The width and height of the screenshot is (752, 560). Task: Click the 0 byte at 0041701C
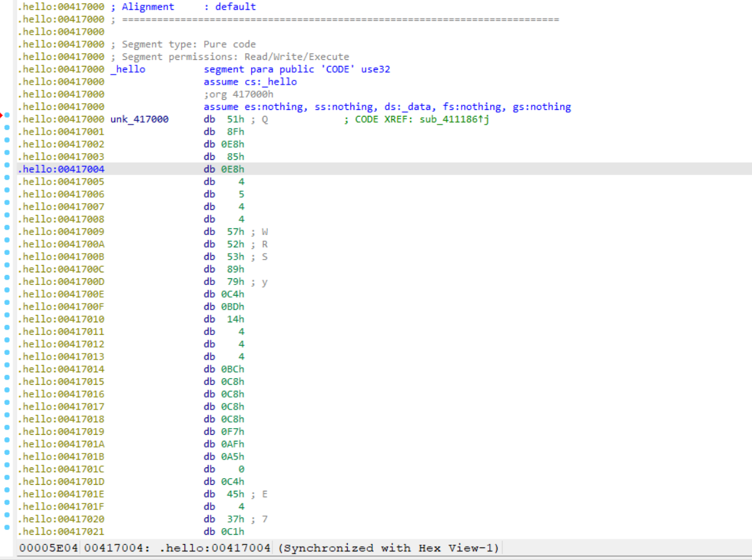point(241,469)
